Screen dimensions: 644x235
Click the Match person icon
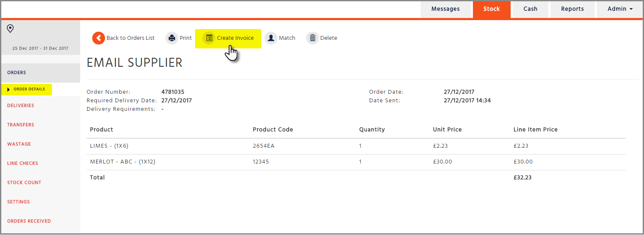click(271, 38)
